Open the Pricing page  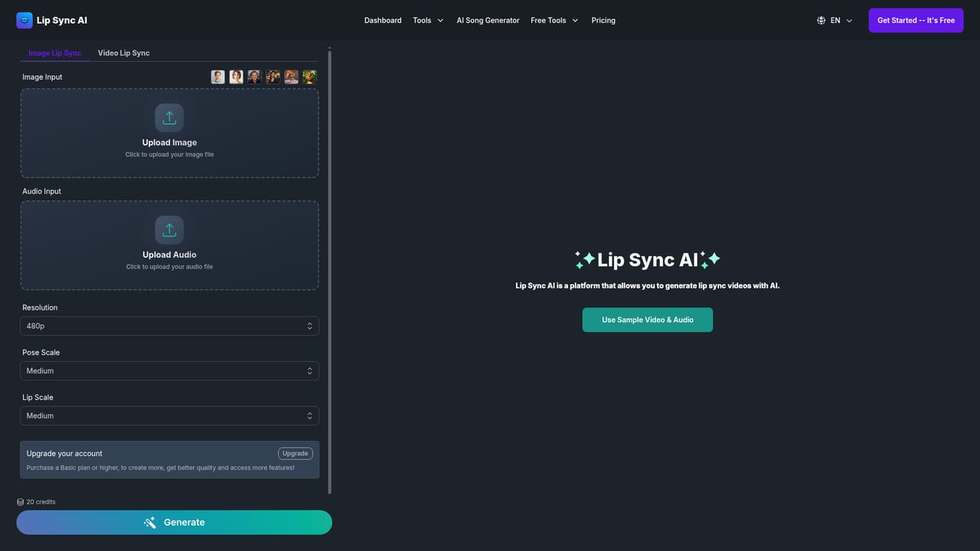603,21
